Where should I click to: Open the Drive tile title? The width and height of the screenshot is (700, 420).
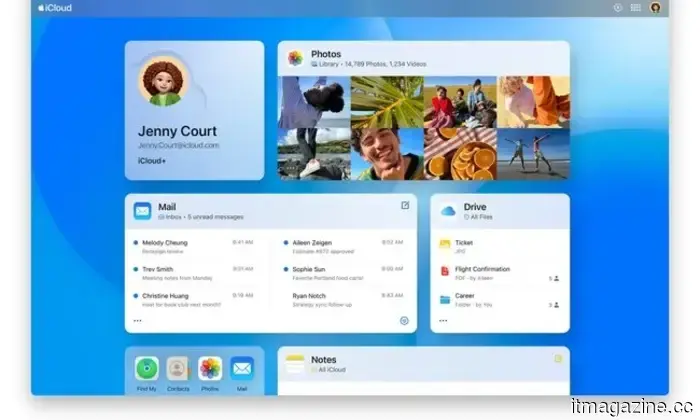point(475,207)
